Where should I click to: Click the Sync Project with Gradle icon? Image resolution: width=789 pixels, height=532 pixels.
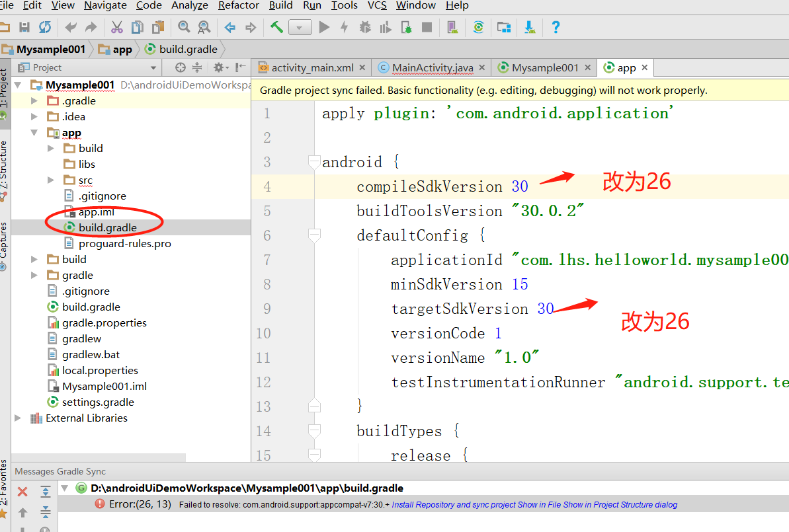pyautogui.click(x=478, y=27)
